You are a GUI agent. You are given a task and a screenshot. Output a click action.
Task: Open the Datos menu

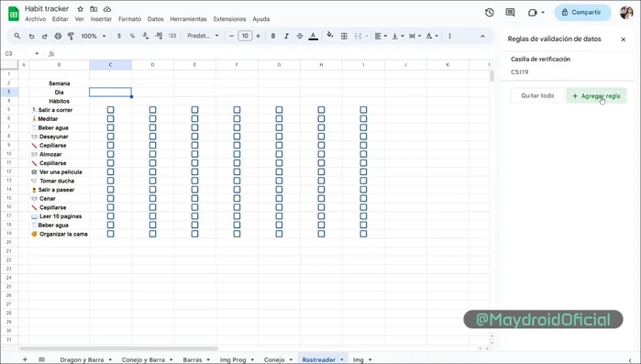pos(155,19)
